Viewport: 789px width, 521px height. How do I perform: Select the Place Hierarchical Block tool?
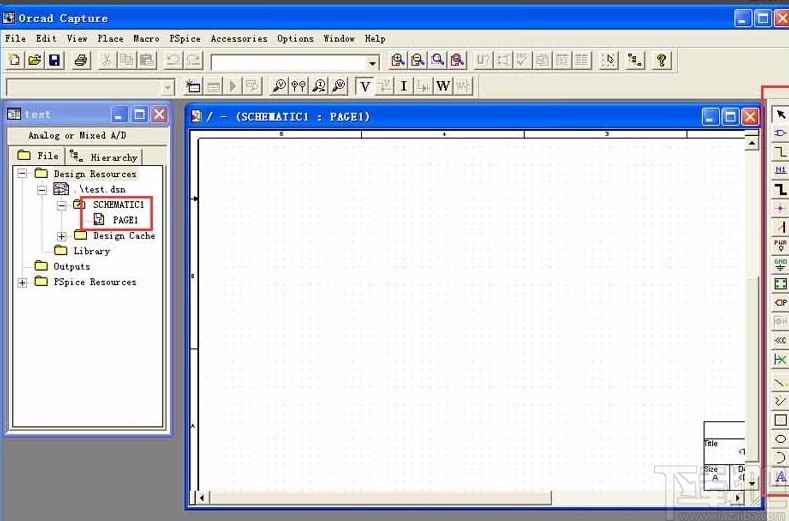point(780,284)
